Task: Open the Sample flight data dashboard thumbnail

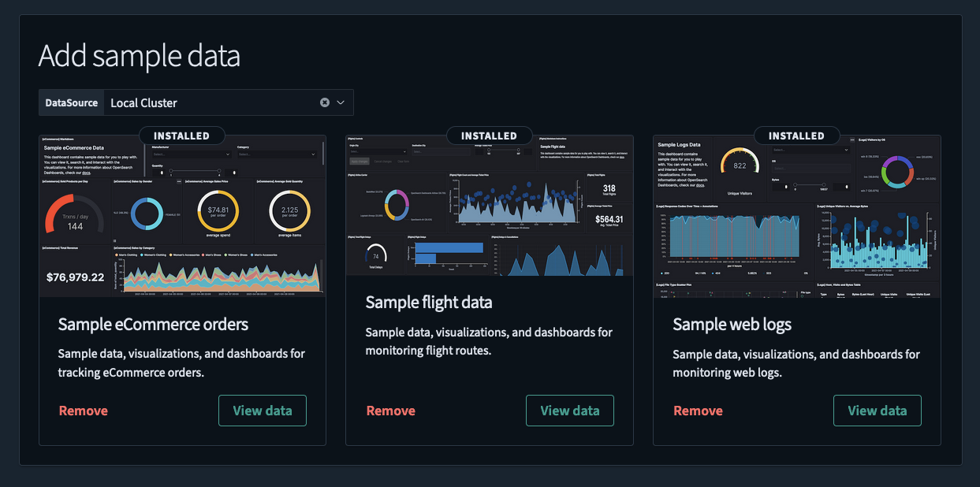Action: tap(490, 206)
